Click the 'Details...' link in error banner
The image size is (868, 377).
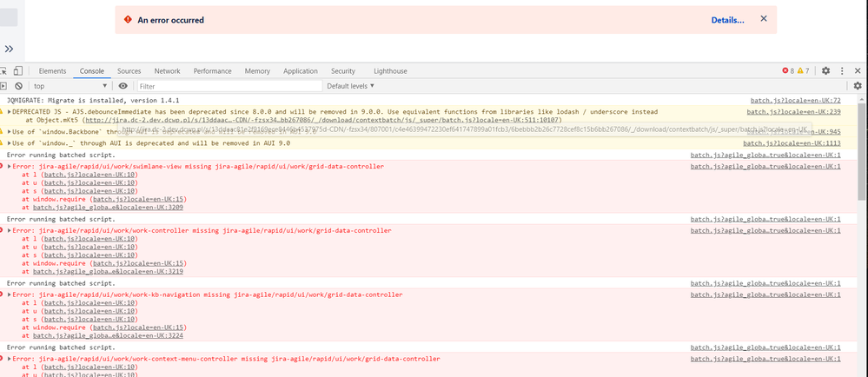pos(728,20)
